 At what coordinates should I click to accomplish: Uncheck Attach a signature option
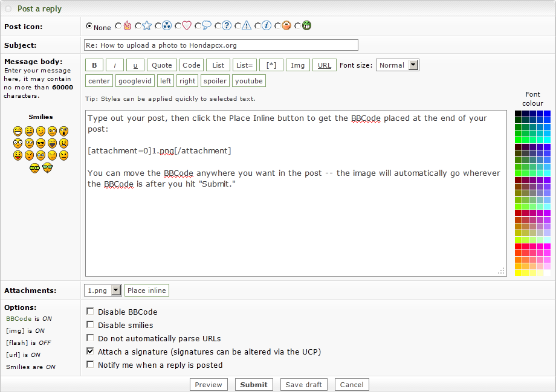coord(90,351)
